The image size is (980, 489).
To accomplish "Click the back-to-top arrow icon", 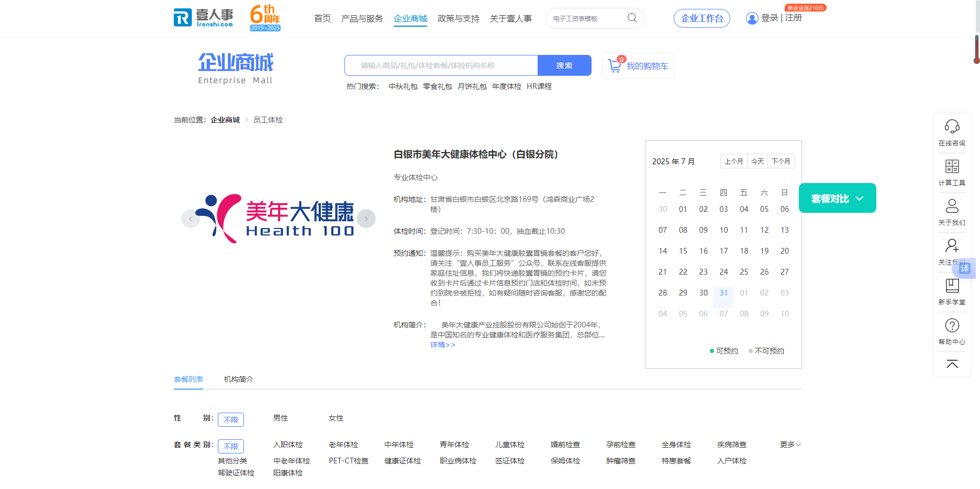I will click(x=952, y=364).
